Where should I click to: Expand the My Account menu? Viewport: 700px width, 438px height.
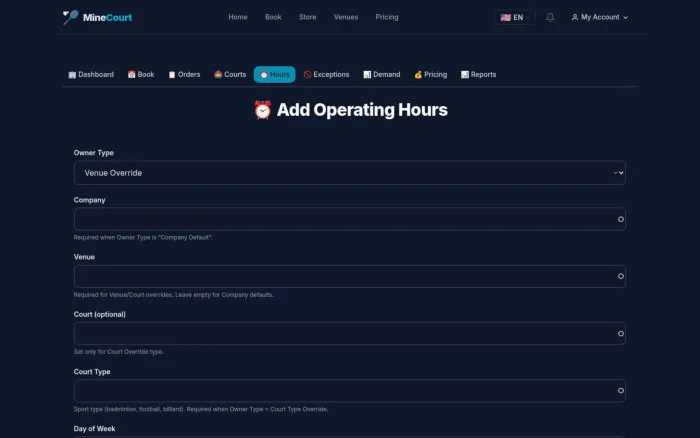point(600,17)
